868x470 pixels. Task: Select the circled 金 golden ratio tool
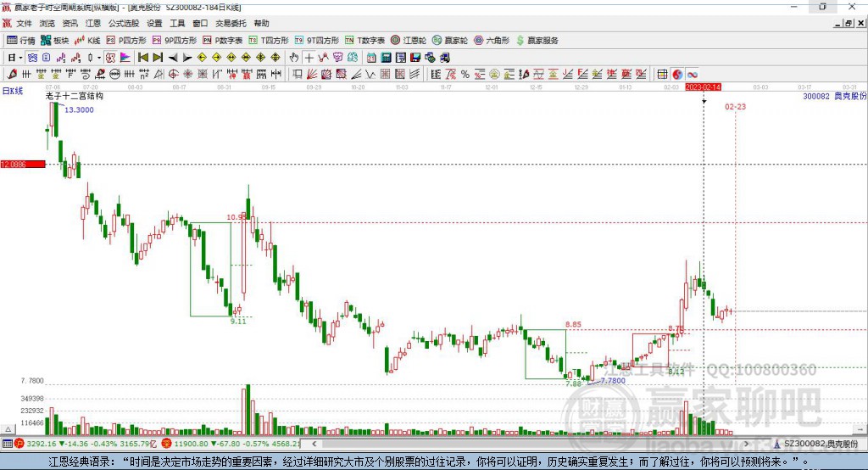494,74
